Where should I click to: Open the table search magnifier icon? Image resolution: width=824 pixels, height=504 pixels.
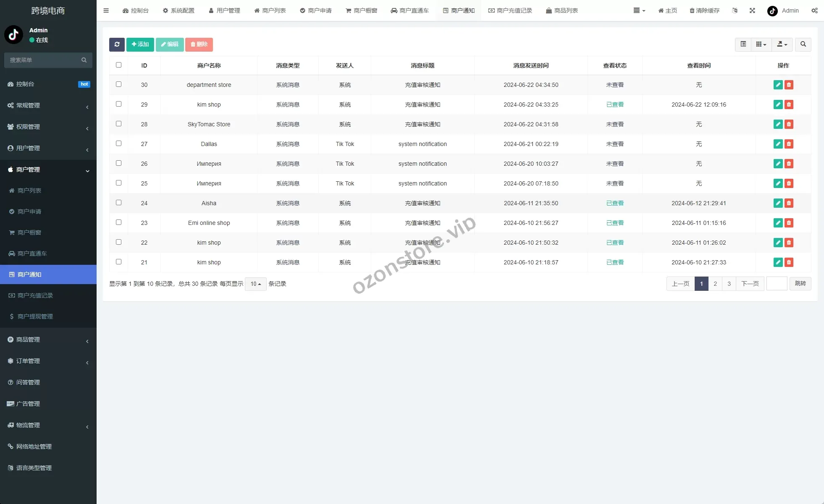803,44
